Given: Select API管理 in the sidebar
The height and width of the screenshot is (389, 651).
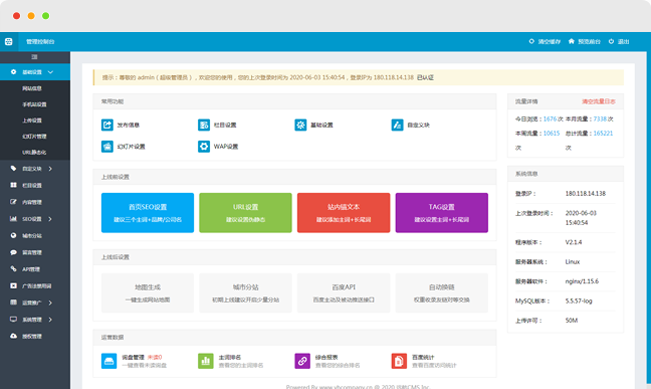Looking at the screenshot, I should coord(35,269).
